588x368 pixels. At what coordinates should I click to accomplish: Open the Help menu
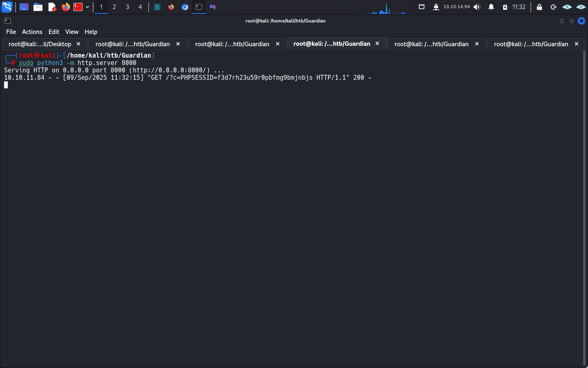(x=91, y=32)
